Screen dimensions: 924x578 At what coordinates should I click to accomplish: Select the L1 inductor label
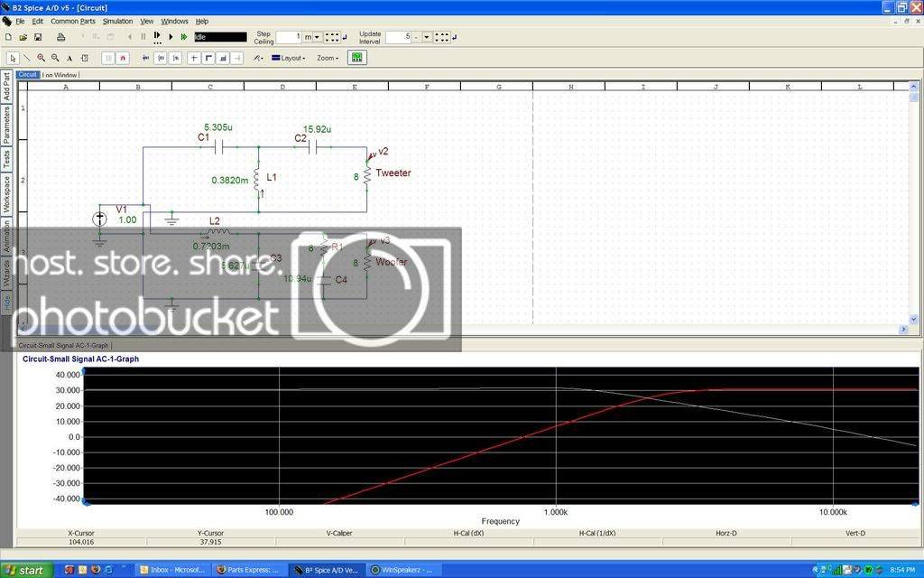click(272, 177)
